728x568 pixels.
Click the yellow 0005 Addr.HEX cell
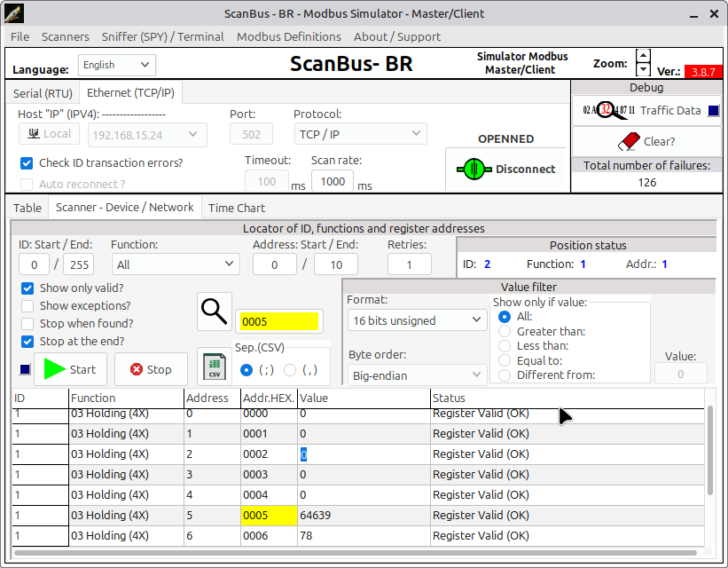click(269, 516)
